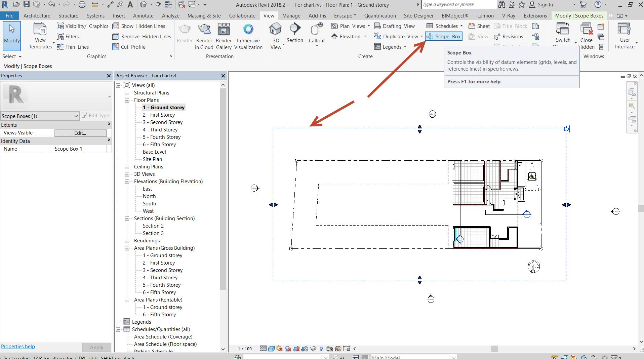Start the Callout tool
644x359 pixels.
pos(317,34)
